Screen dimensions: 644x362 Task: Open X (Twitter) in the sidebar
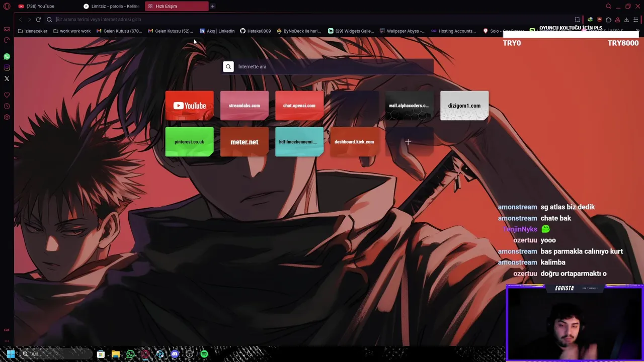pyautogui.click(x=7, y=79)
